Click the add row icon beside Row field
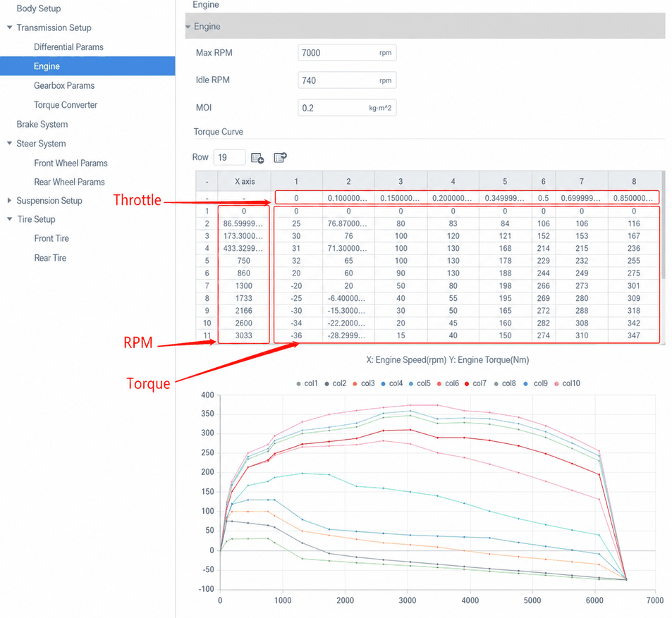The width and height of the screenshot is (672, 618). 257,158
